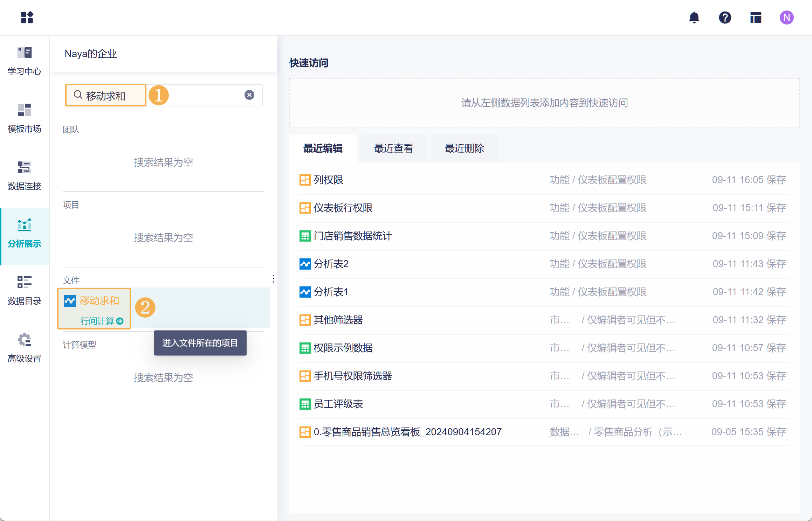Image resolution: width=812 pixels, height=521 pixels.
Task: Open the app grid icon at top left
Action: pos(27,18)
